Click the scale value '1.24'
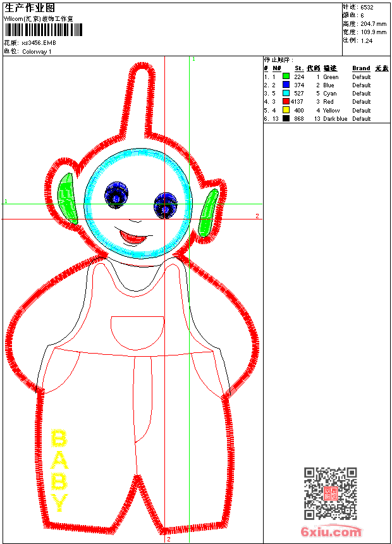This screenshot has width=392, height=544. (x=367, y=41)
